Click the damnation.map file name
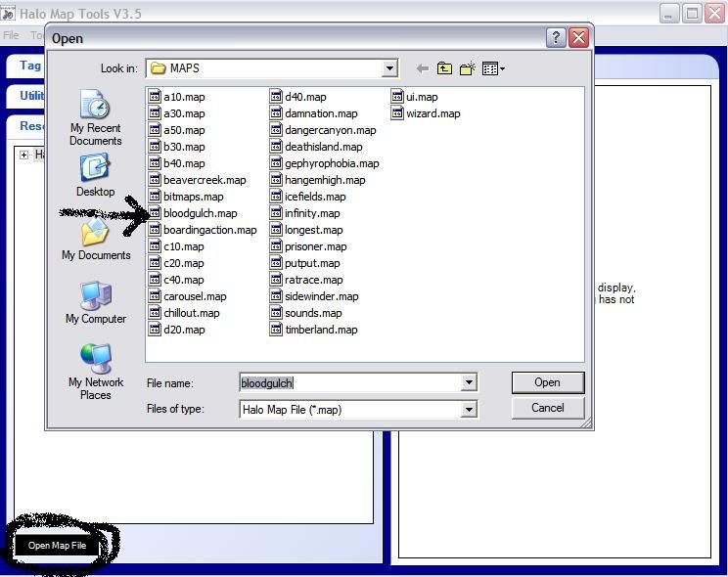The width and height of the screenshot is (728, 577). tap(321, 113)
